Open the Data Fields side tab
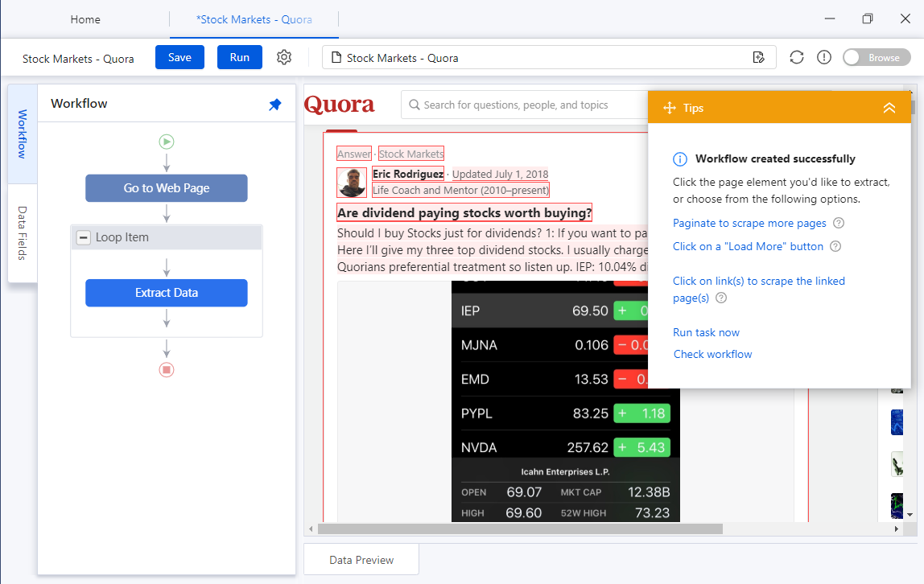The height and width of the screenshot is (584, 924). click(x=23, y=233)
